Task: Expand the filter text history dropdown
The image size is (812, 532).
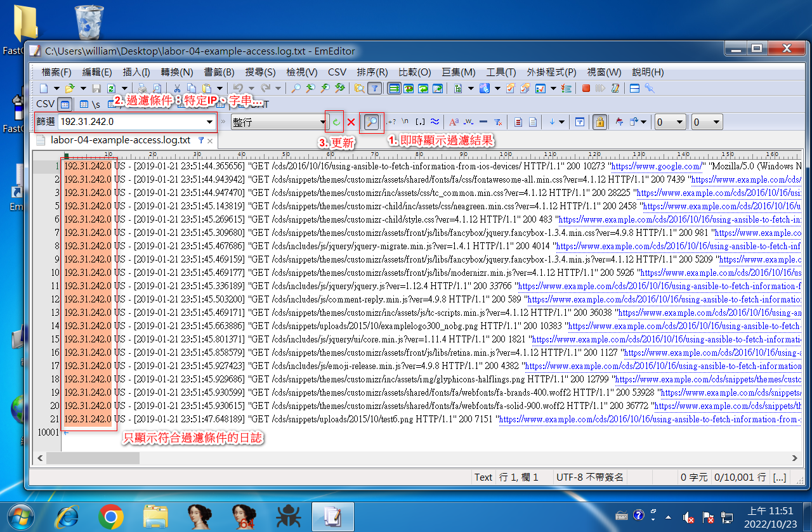Action: point(209,122)
